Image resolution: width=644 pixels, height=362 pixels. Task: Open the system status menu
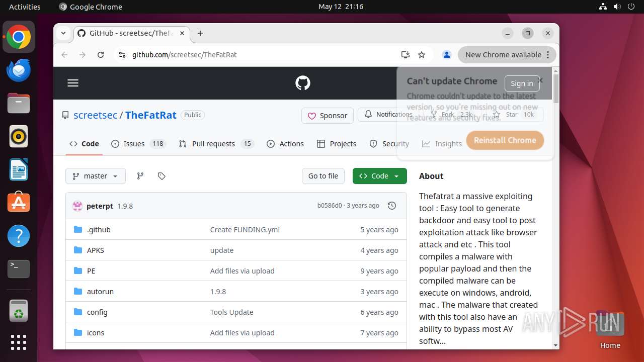tap(618, 7)
